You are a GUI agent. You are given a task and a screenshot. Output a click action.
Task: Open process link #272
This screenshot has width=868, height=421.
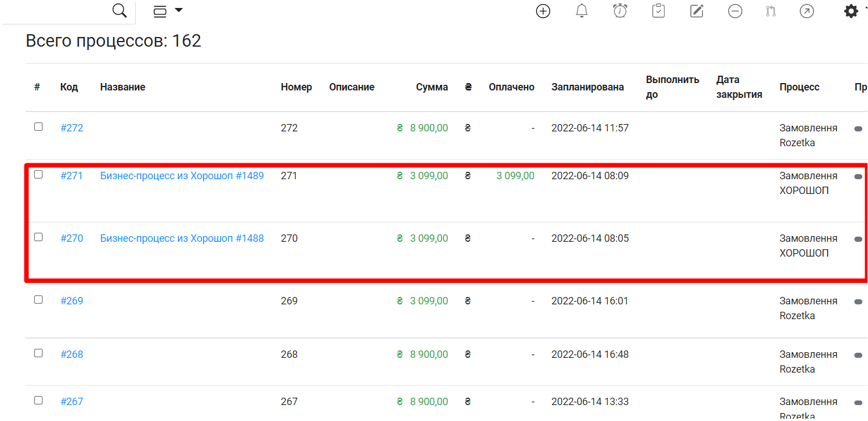click(x=72, y=128)
